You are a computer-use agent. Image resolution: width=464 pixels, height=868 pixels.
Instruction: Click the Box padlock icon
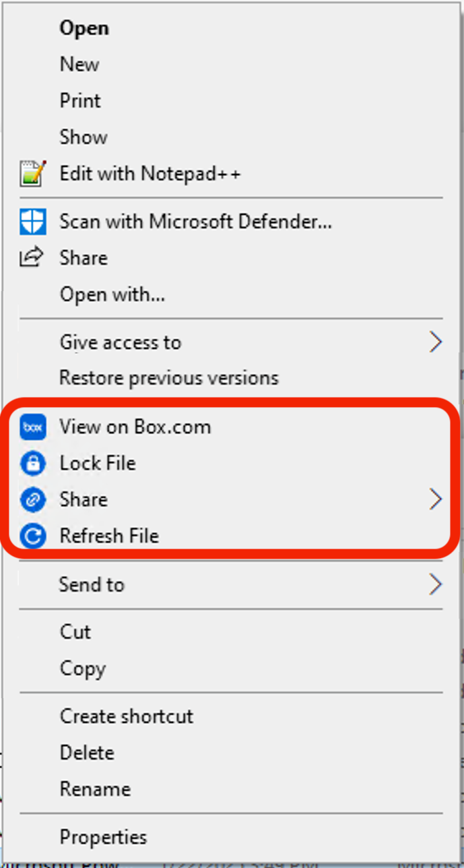tap(32, 464)
